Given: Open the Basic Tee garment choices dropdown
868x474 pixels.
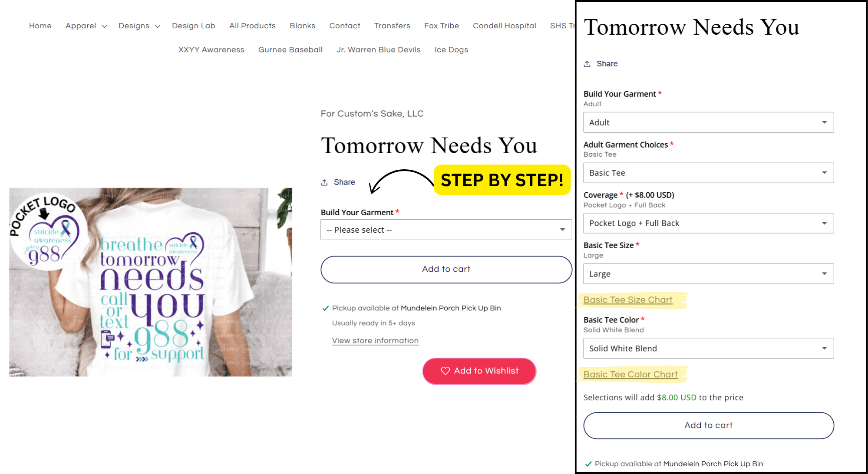Looking at the screenshot, I should click(708, 173).
